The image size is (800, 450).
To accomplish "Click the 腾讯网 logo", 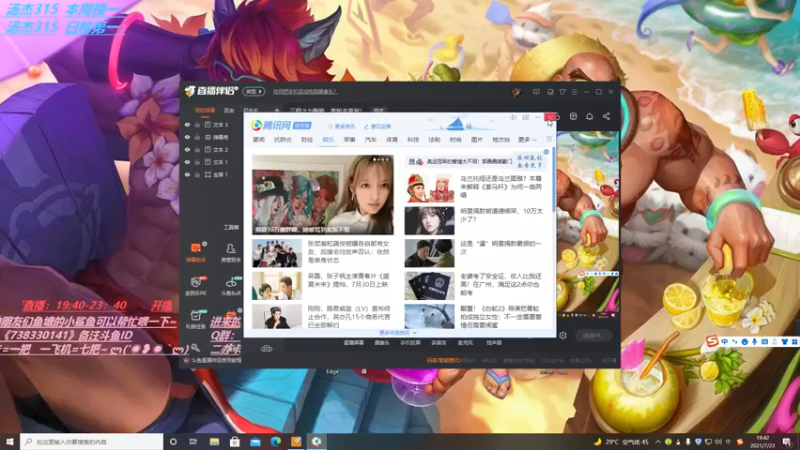I will point(270,126).
